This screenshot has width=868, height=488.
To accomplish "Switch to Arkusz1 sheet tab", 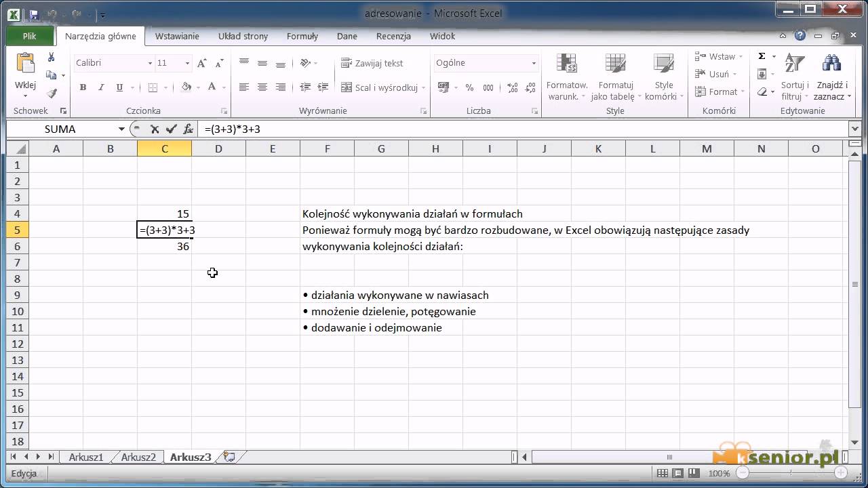I will pos(86,457).
